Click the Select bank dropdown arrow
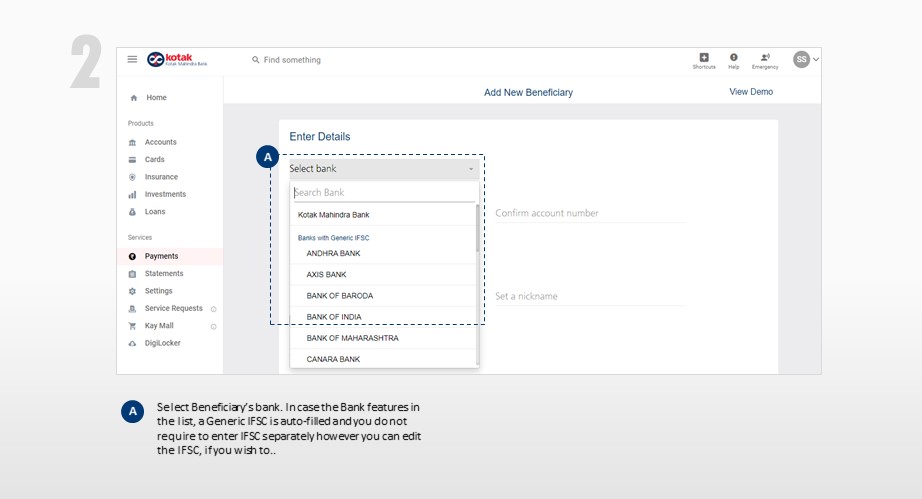The image size is (922, 499). point(471,169)
